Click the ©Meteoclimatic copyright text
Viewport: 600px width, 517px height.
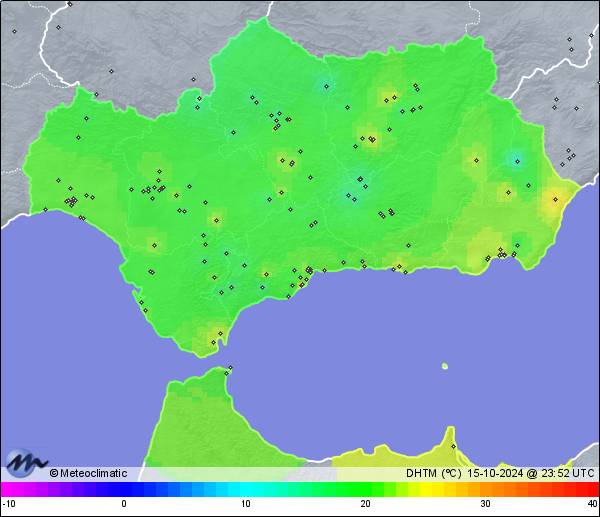point(88,473)
